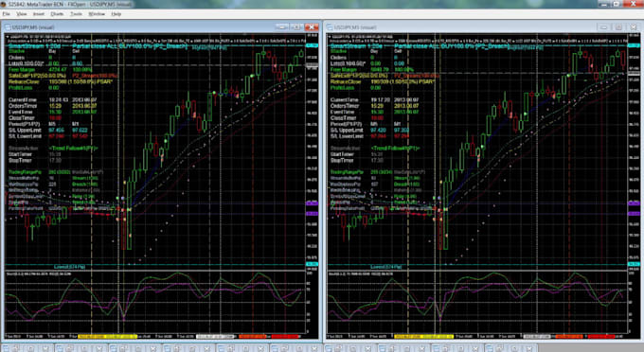Click 'Period(P1/P2)' label in left chart
The height and width of the screenshot is (352, 644).
tap(24, 124)
